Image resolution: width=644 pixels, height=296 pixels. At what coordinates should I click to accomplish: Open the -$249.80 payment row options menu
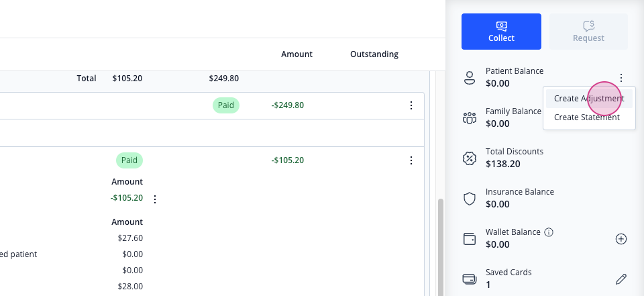411,105
